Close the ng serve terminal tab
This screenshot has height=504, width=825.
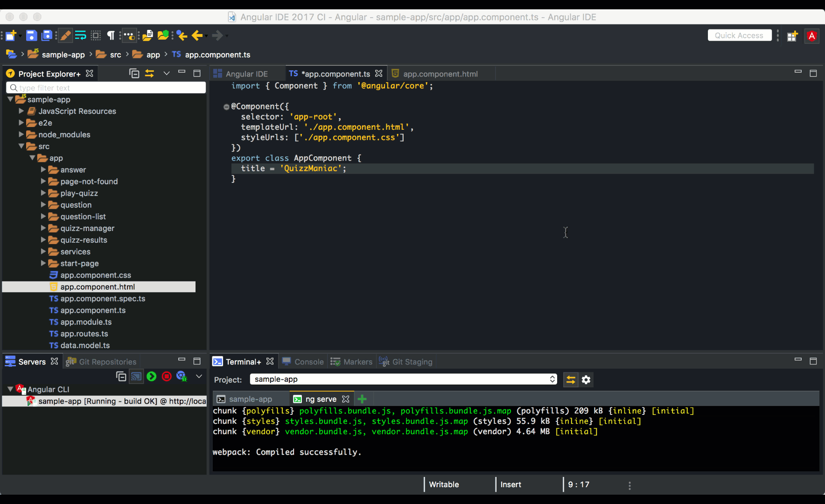pyautogui.click(x=345, y=399)
